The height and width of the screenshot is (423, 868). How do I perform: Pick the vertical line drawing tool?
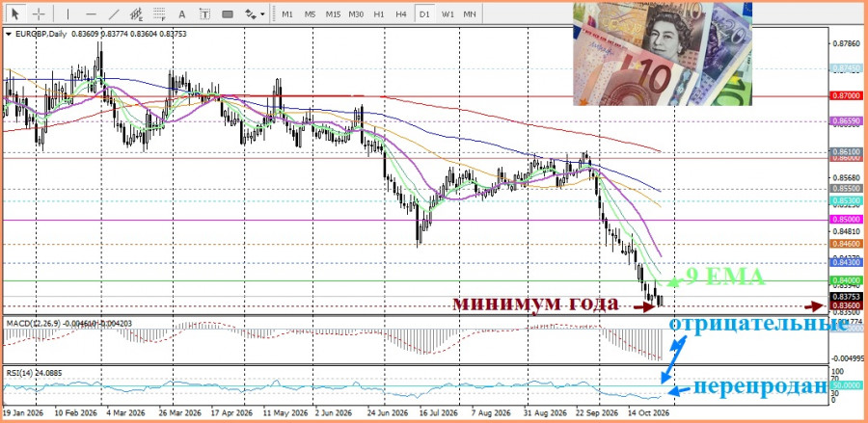pos(68,13)
